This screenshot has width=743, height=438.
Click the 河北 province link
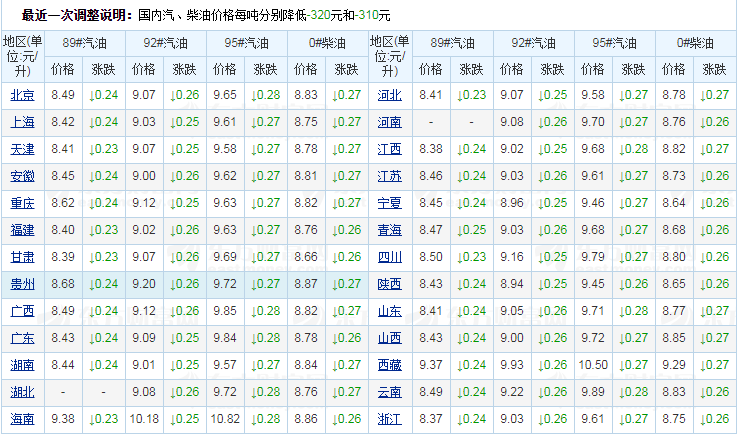[x=389, y=95]
